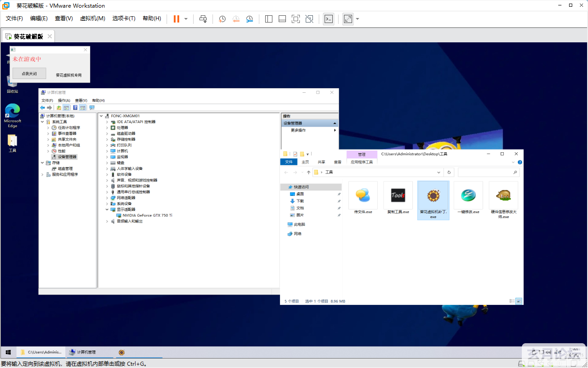Click the console view icon in VMware toolbar
The width and height of the screenshot is (588, 368).
tap(329, 19)
